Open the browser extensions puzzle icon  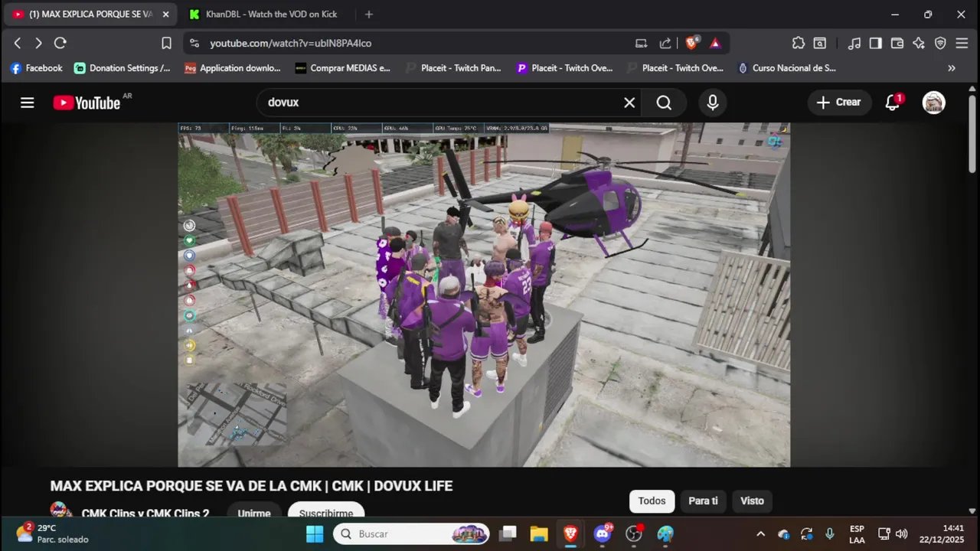(799, 44)
